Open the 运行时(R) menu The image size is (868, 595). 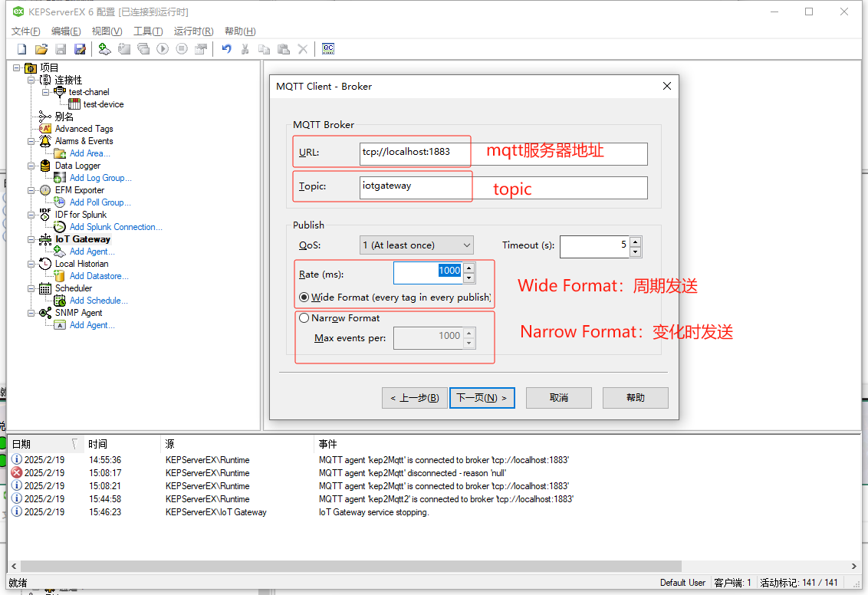193,31
